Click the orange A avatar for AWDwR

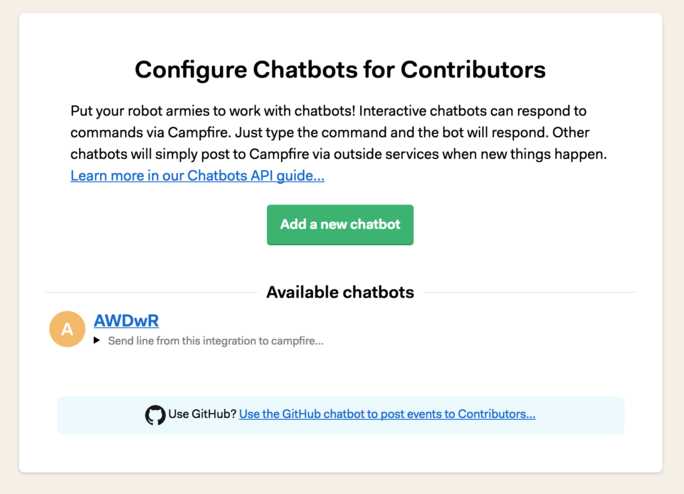pos(67,329)
